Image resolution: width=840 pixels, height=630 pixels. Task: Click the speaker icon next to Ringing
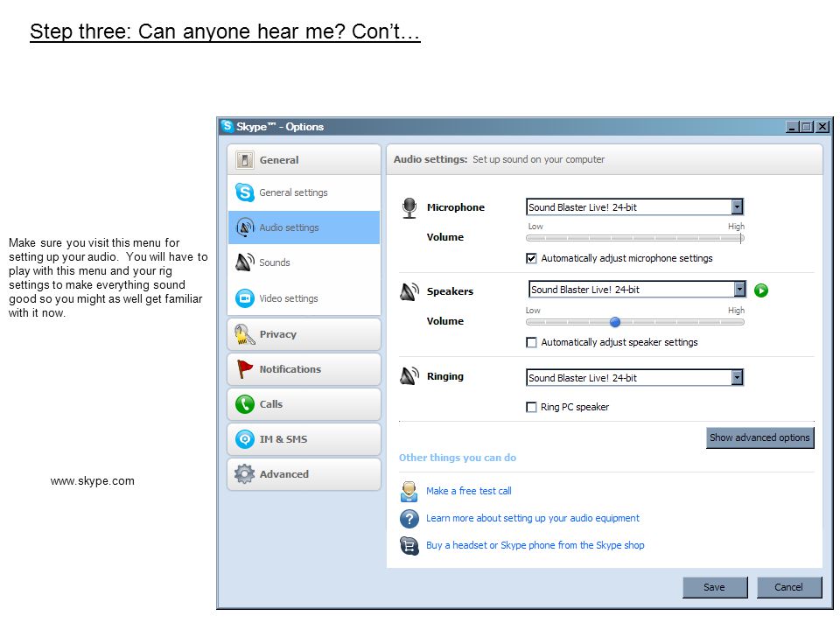(409, 376)
